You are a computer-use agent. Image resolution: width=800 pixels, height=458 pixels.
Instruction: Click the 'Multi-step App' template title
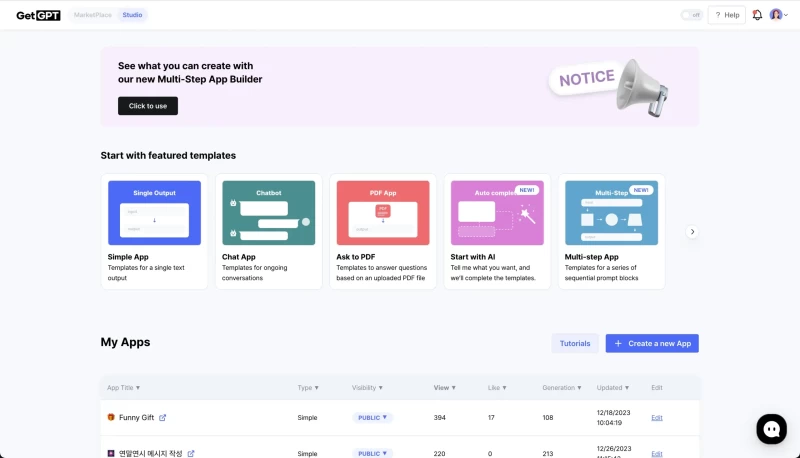point(592,257)
